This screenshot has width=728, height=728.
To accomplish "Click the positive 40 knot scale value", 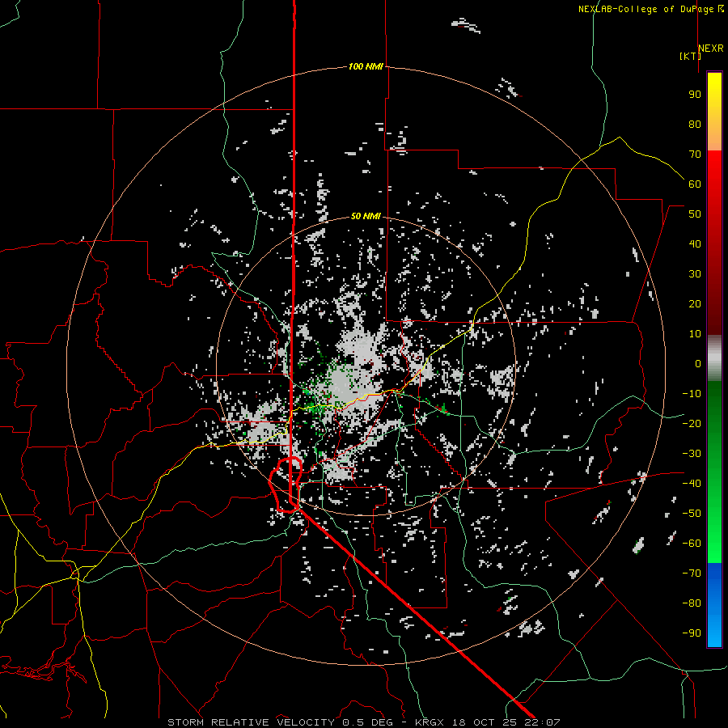I will [x=695, y=243].
